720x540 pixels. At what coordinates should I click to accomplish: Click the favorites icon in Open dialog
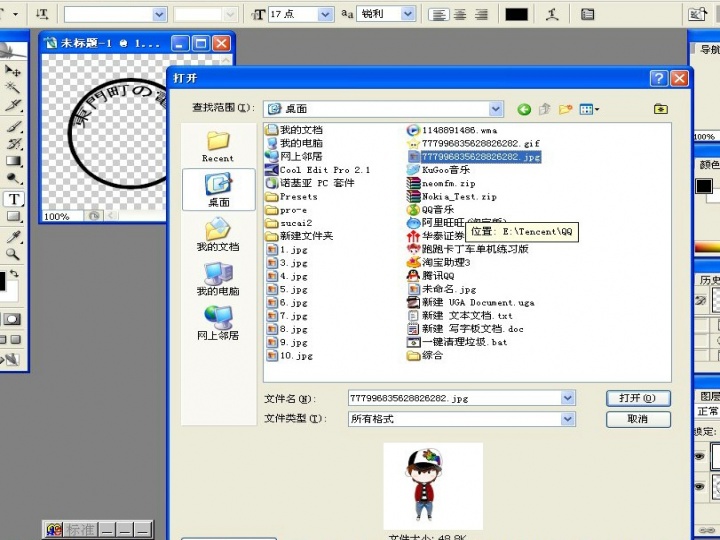click(661, 109)
